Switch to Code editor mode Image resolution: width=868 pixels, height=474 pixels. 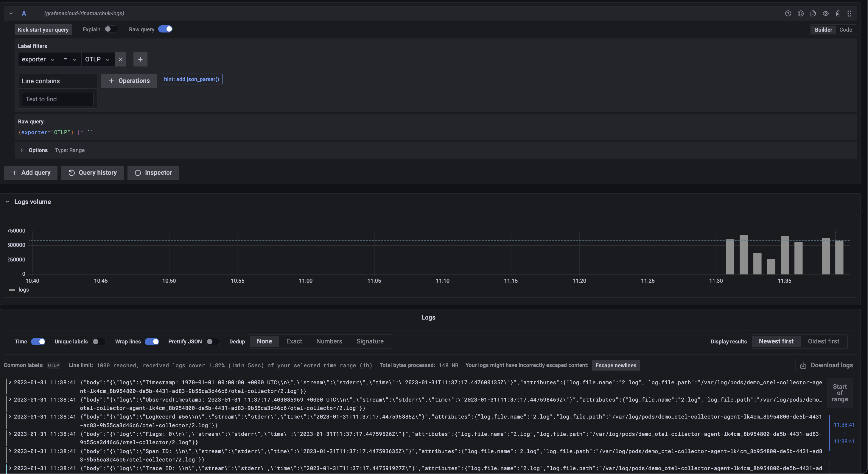(845, 30)
